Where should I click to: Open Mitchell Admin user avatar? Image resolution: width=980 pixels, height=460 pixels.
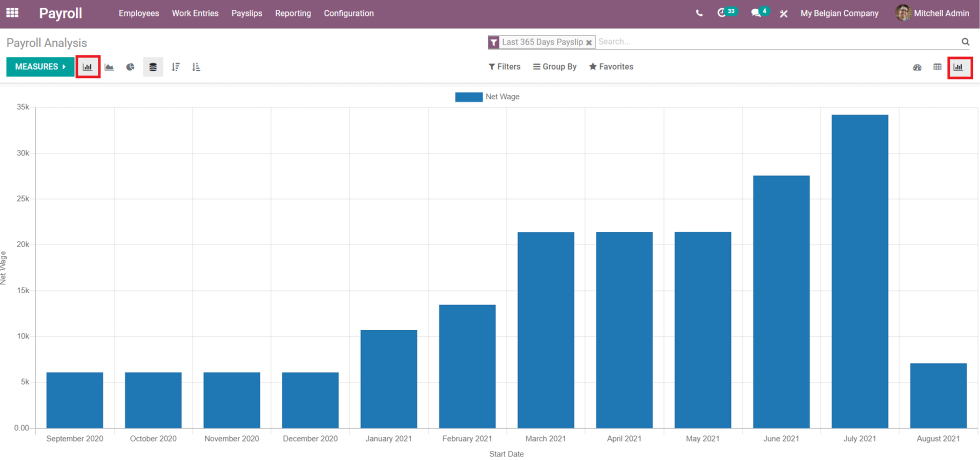903,13
